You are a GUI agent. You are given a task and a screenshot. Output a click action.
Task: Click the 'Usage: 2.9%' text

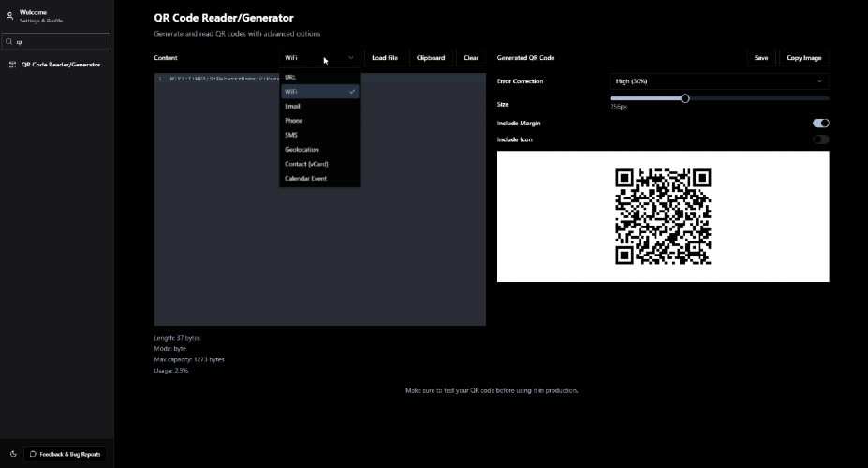pyautogui.click(x=171, y=370)
